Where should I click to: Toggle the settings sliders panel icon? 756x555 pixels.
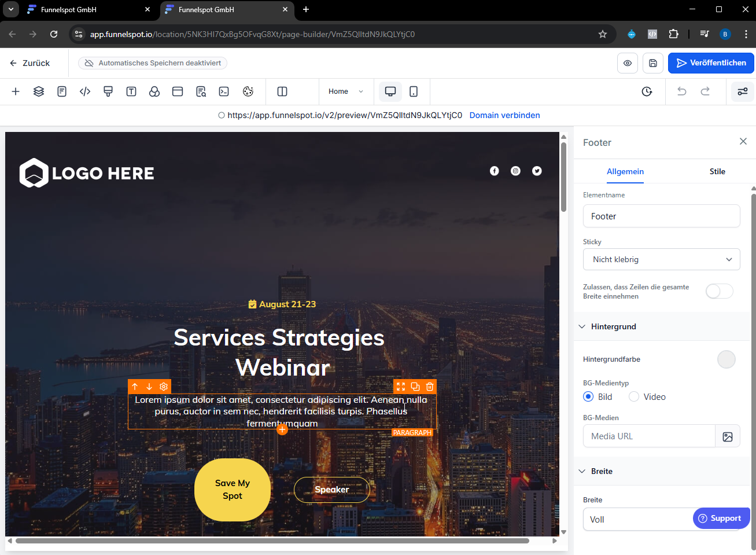743,91
